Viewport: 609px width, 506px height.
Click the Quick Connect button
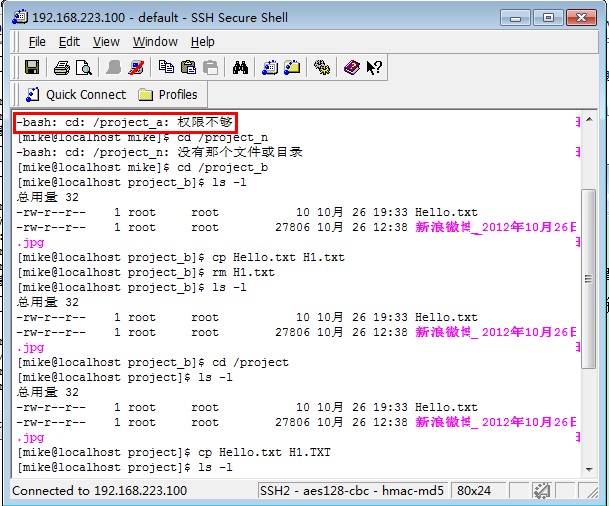pyautogui.click(x=76, y=94)
